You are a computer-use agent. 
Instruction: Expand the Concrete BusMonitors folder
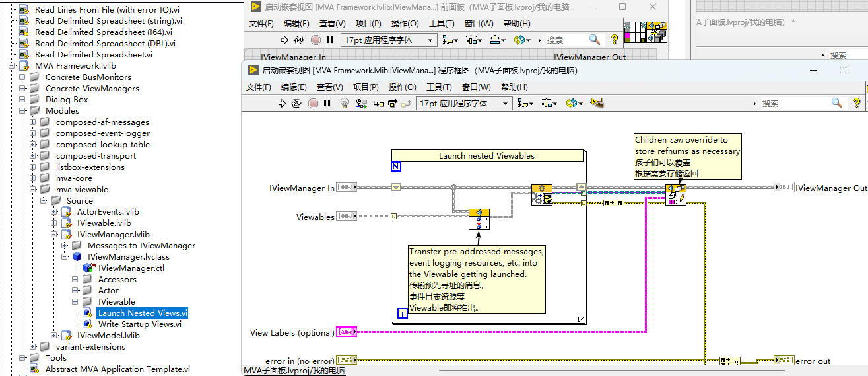tap(22, 77)
